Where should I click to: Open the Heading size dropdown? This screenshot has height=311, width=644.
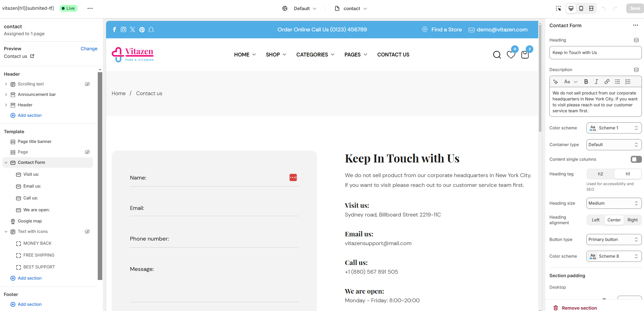coord(614,203)
